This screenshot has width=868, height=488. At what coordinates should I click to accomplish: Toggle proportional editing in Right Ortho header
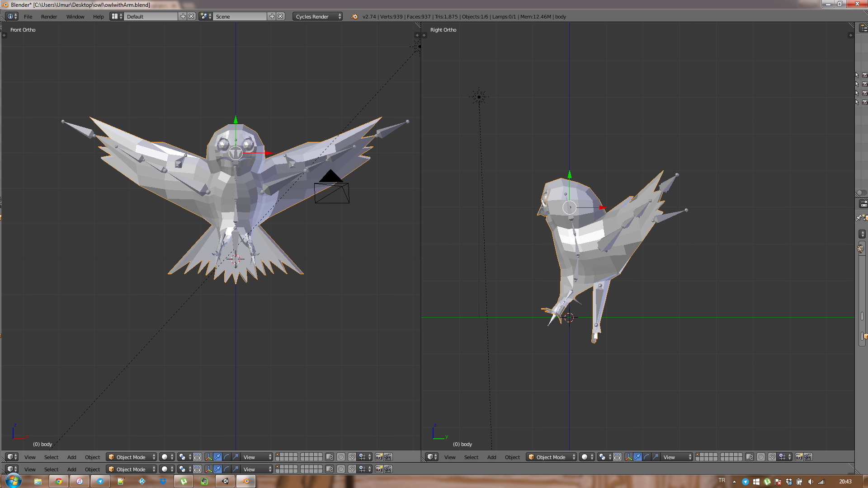click(761, 457)
